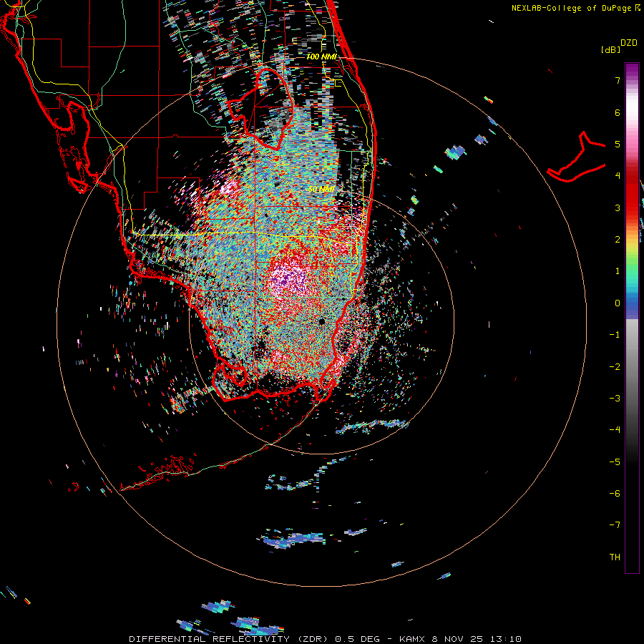Click the DIFFERENTIAL REFLECTIVITY (ZDR) product caption
The image size is (644, 644).
326,639
